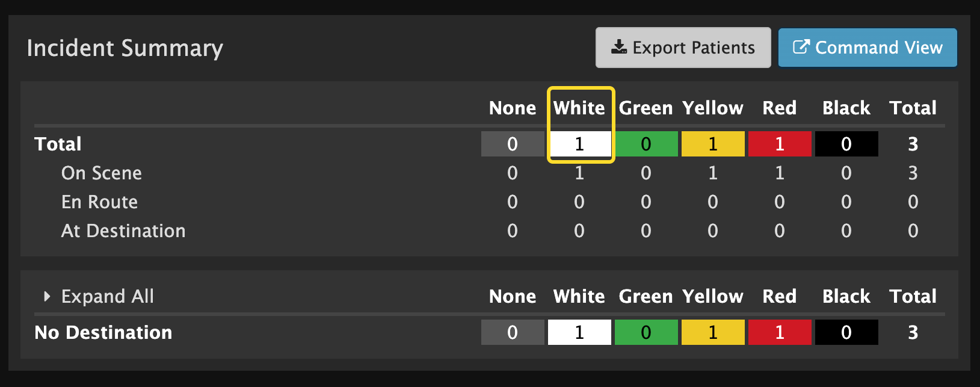The height and width of the screenshot is (387, 980).
Task: Click the download icon on Export Patients
Action: (x=618, y=46)
